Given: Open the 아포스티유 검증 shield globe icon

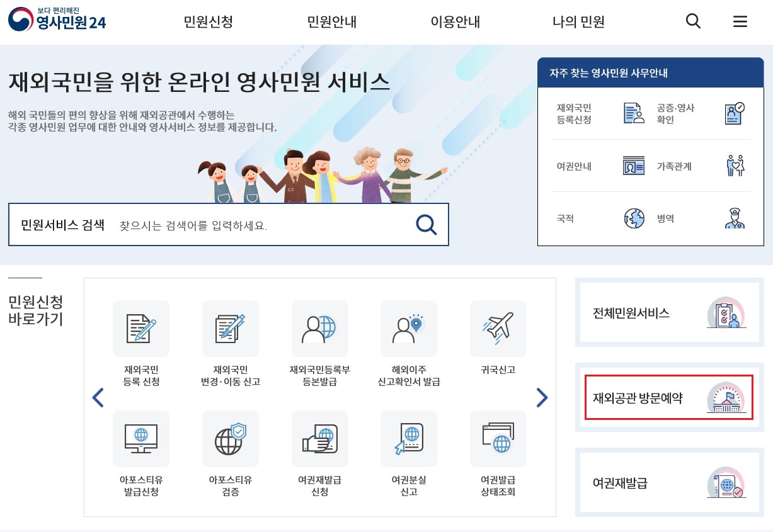Looking at the screenshot, I should 230,439.
